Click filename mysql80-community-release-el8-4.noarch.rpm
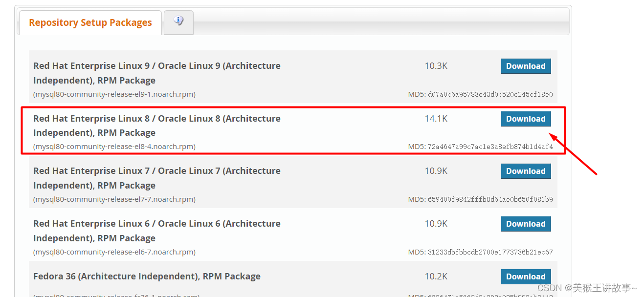Screen dimensions: 644x297 [x=114, y=147]
